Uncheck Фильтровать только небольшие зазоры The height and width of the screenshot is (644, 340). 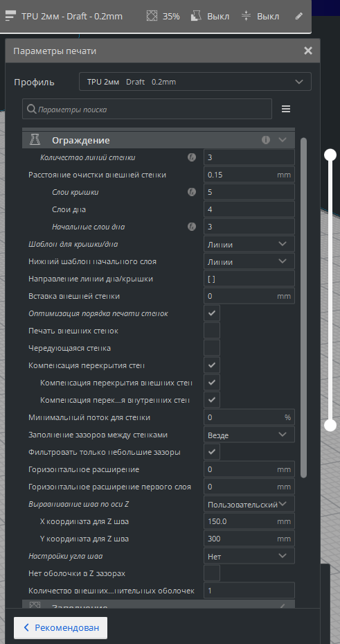212,452
